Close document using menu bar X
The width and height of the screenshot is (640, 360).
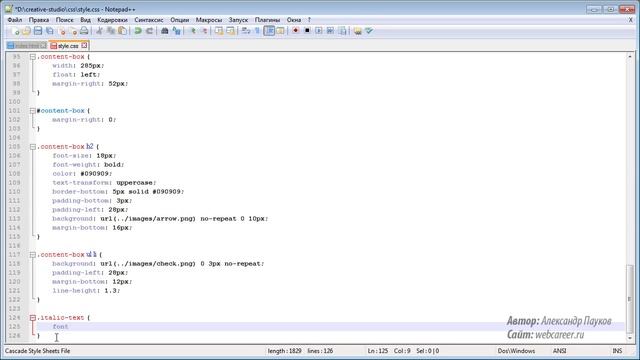click(631, 20)
